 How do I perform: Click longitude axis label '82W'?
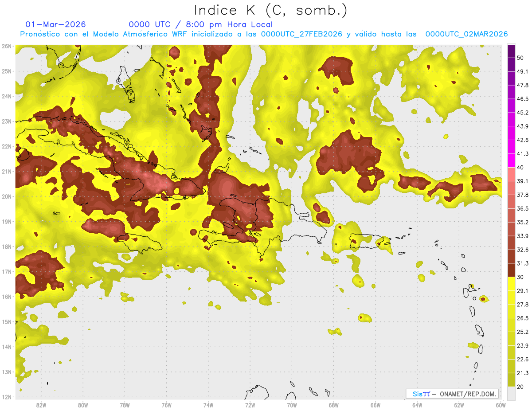[x=41, y=405]
